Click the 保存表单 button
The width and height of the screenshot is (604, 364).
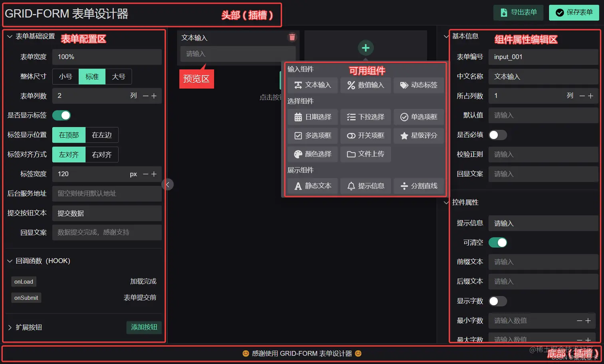pyautogui.click(x=574, y=13)
